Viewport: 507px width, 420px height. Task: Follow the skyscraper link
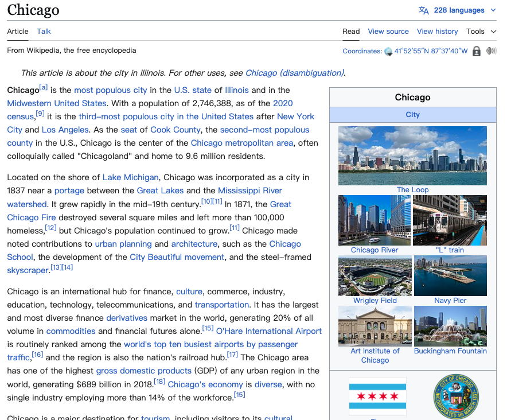pos(28,270)
